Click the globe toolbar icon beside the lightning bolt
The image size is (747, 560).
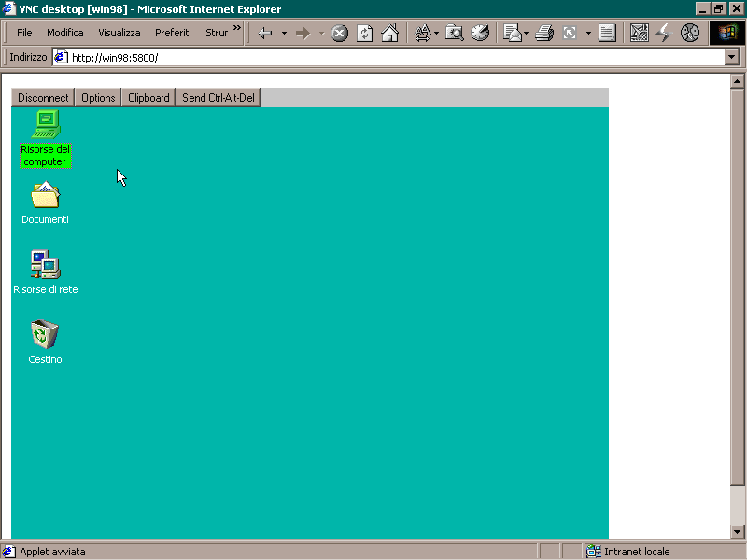(689, 33)
